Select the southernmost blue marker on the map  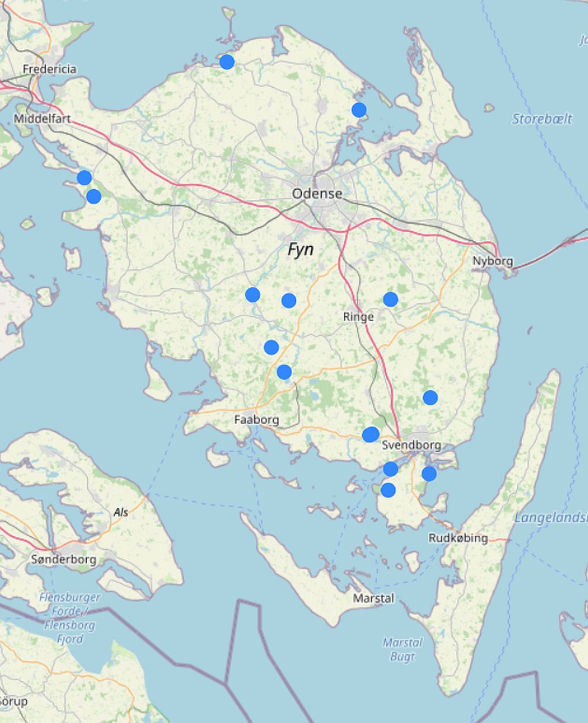point(388,490)
